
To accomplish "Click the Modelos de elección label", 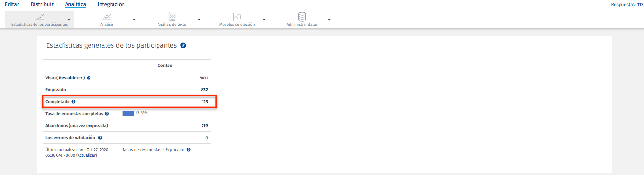I will (x=237, y=24).
